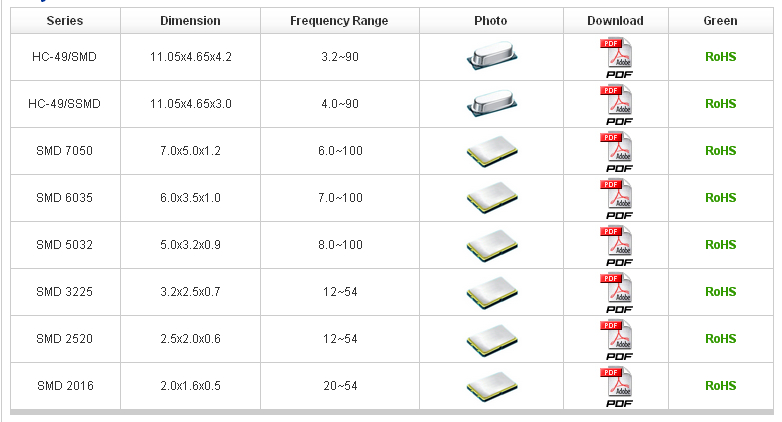
Task: Open SMD 2016 product photo
Action: point(492,386)
